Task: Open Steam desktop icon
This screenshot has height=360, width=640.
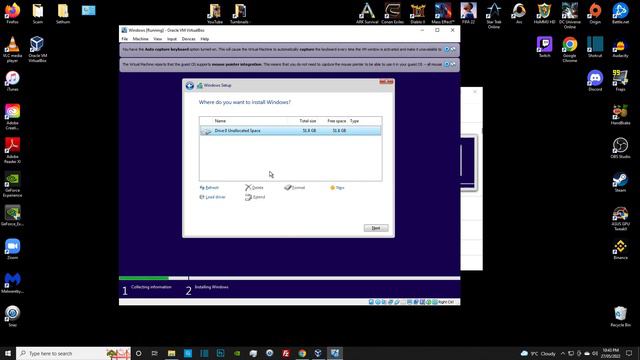Action: click(620, 182)
